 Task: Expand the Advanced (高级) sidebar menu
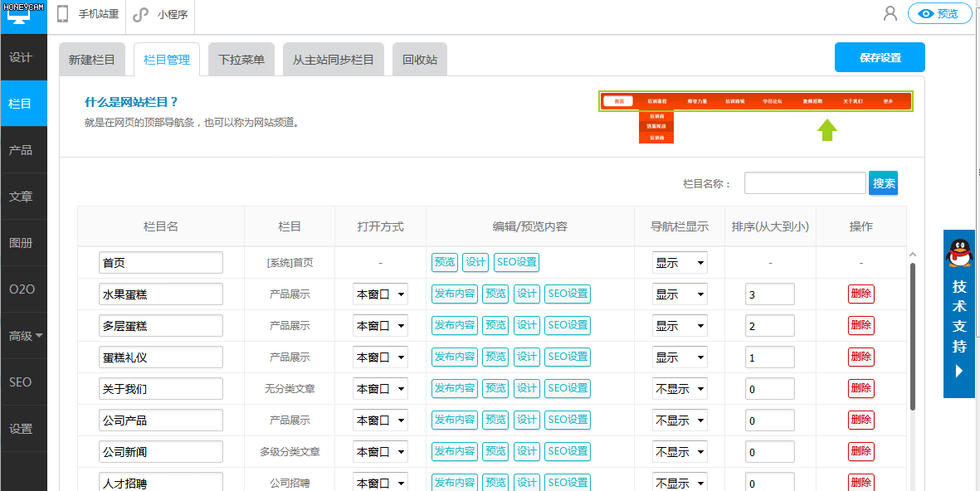24,336
